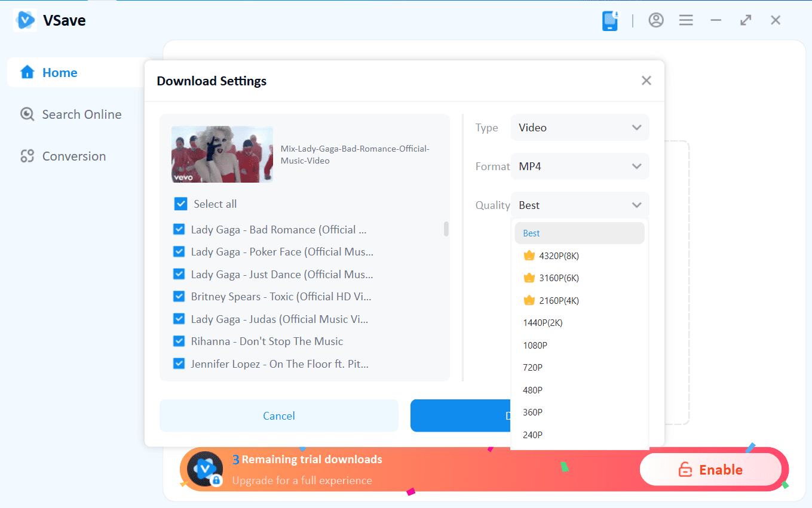The image size is (812, 508).
Task: Uncheck Lady Gaga - Judas video
Action: pyautogui.click(x=179, y=319)
